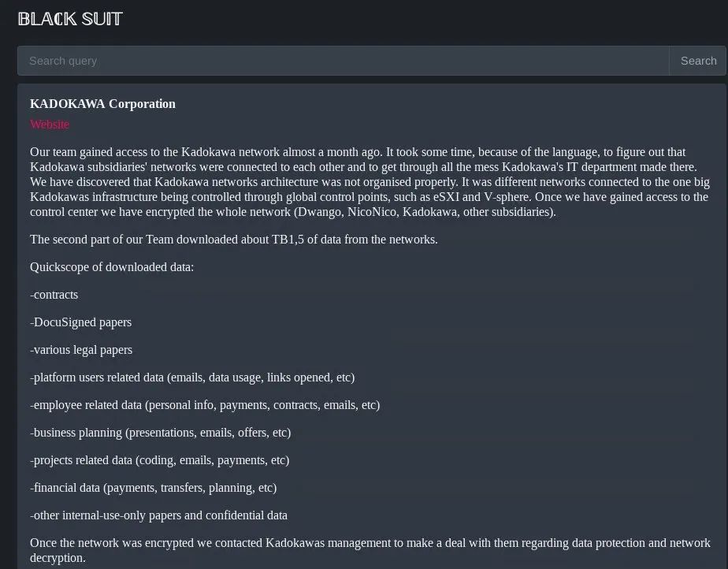Screen dimensions: 728x569
Task: Click the BLACK SUIT logo header
Action: click(70, 19)
